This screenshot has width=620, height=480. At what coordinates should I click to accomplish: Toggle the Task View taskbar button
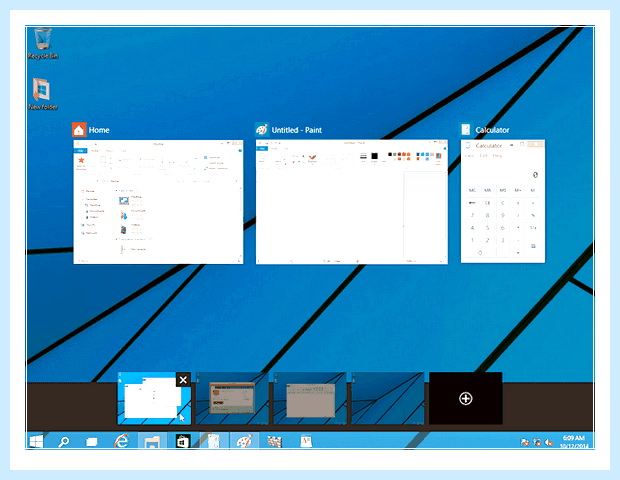click(x=92, y=442)
